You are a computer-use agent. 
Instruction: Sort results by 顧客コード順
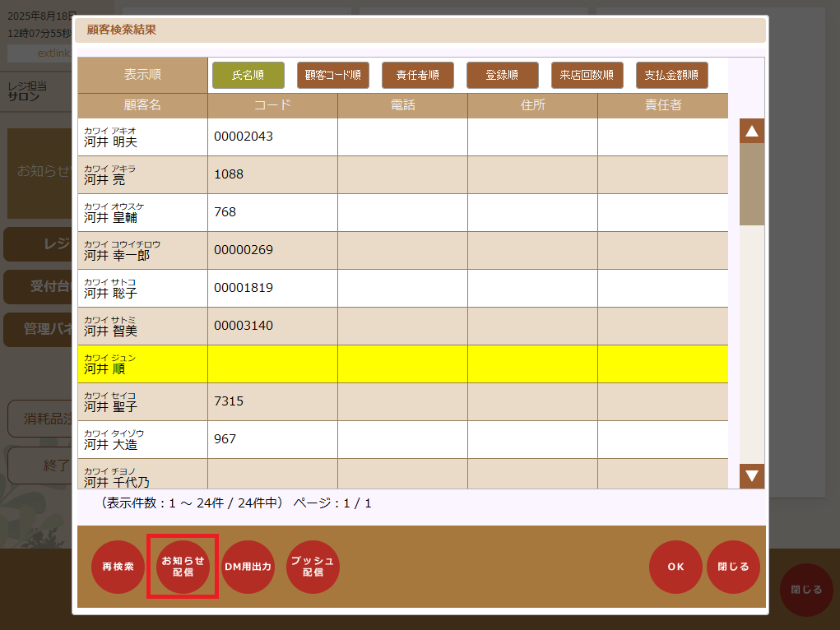tap(332, 75)
